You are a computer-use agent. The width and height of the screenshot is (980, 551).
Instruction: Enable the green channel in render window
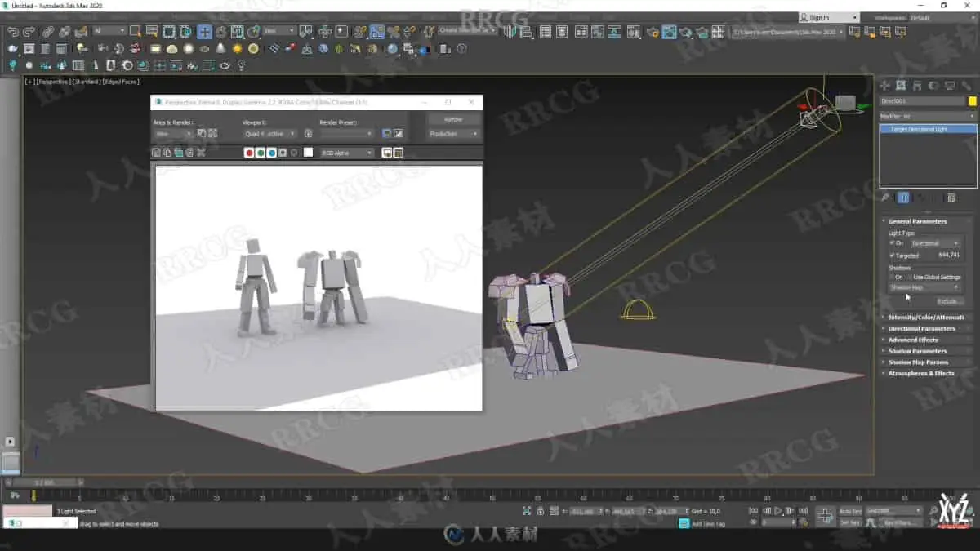[261, 153]
